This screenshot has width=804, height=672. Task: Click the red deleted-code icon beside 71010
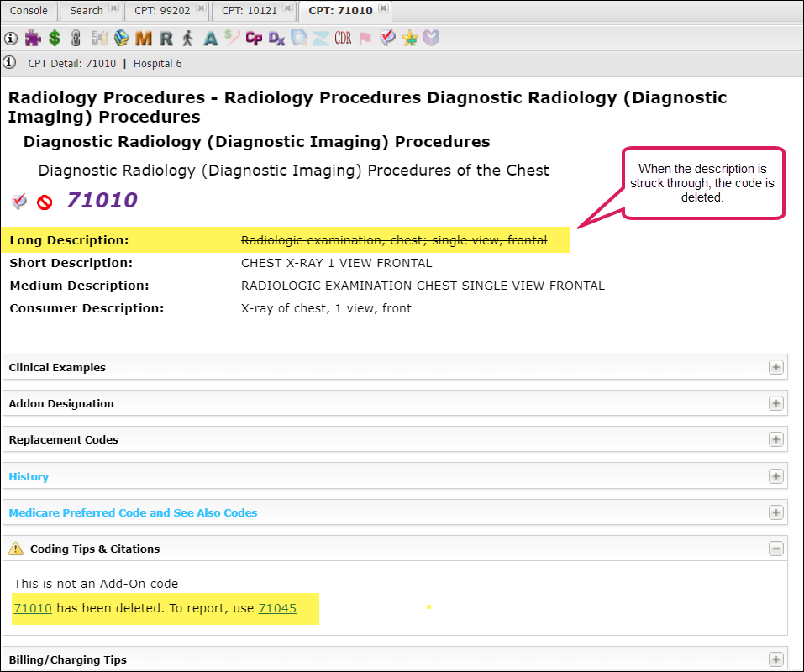(x=44, y=202)
